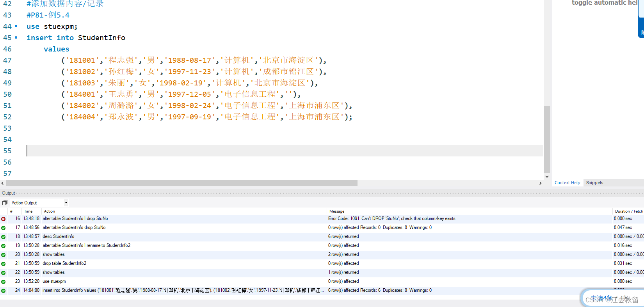The width and height of the screenshot is (644, 307).
Task: Click the success status icon for row 24
Action: coord(4,291)
